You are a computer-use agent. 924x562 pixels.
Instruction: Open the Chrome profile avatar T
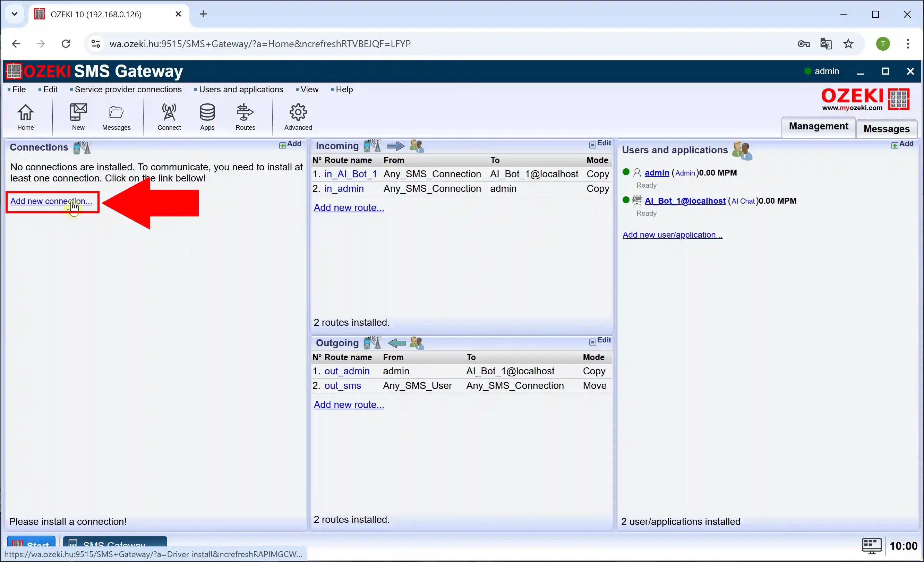(x=883, y=44)
